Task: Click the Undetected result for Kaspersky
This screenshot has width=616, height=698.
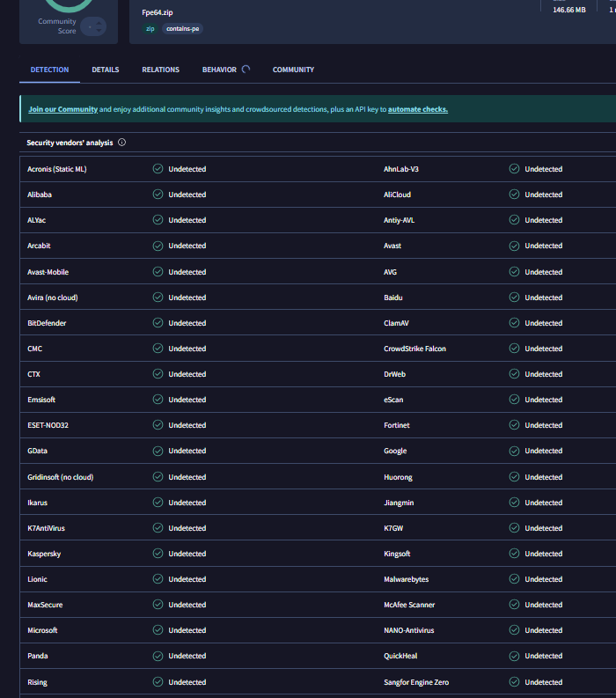Action: point(187,554)
